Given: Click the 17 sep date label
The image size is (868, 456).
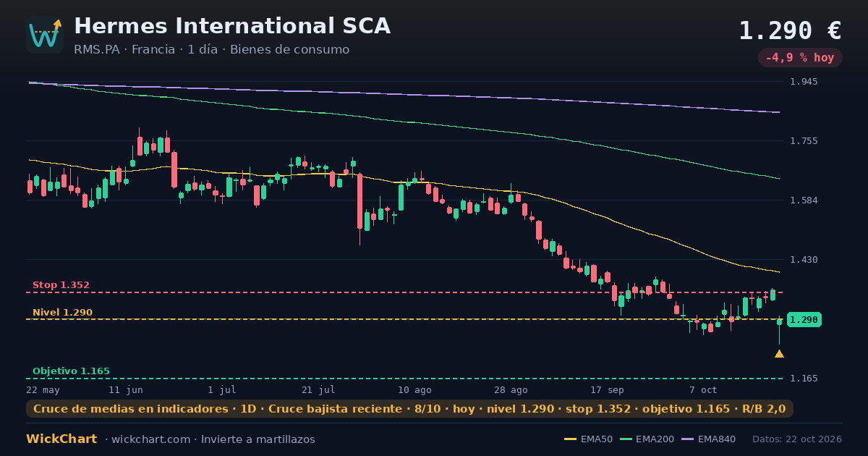Looking at the screenshot, I should 607,389.
